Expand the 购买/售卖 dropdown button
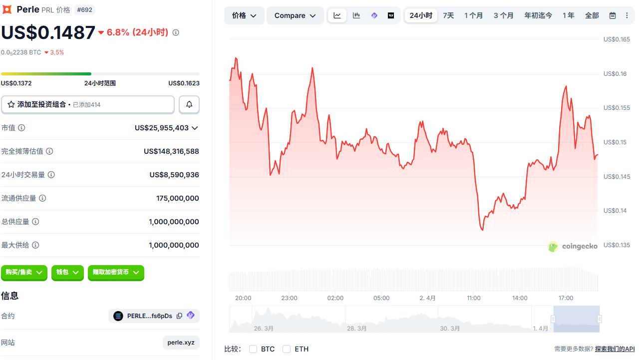 [24, 273]
